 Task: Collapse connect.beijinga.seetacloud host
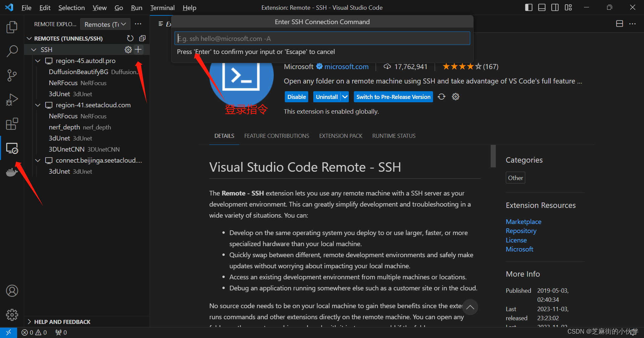[x=38, y=160]
